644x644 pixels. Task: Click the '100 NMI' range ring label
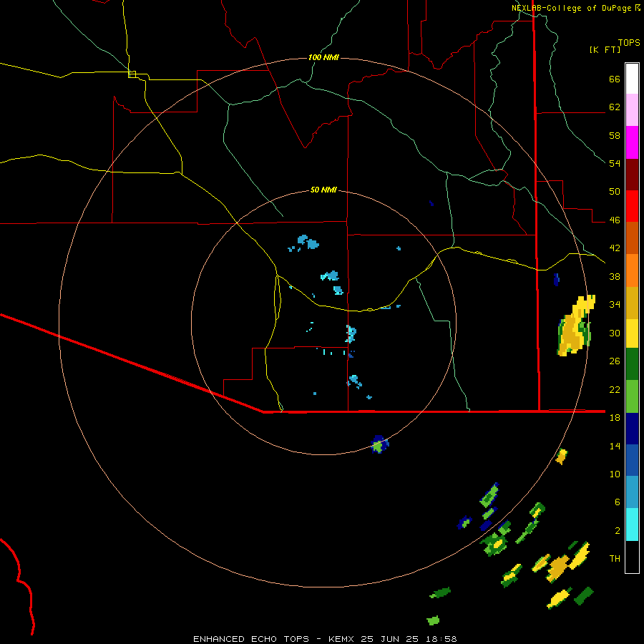[x=323, y=57]
